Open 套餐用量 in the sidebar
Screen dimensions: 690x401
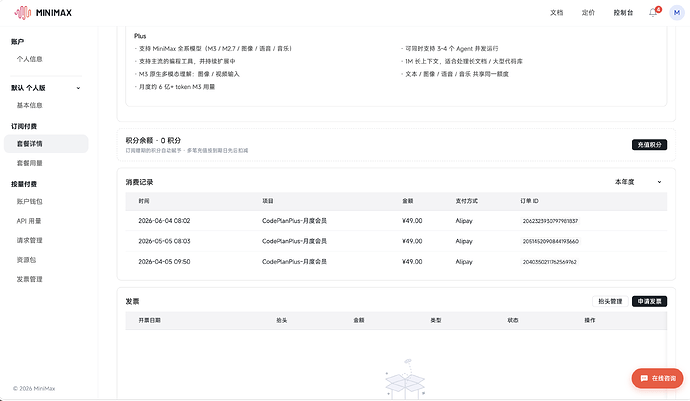pyautogui.click(x=29, y=163)
